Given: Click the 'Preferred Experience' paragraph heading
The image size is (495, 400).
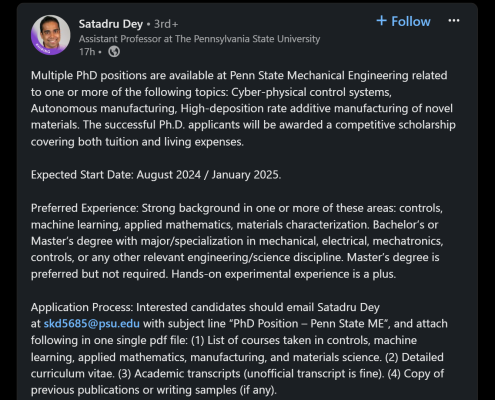Looking at the screenshot, I should [84, 208].
